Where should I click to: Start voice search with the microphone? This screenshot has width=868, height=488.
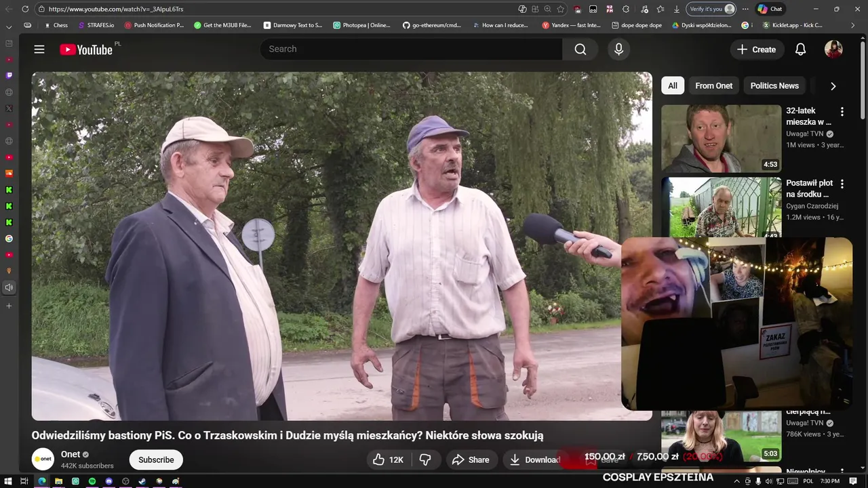(x=618, y=49)
